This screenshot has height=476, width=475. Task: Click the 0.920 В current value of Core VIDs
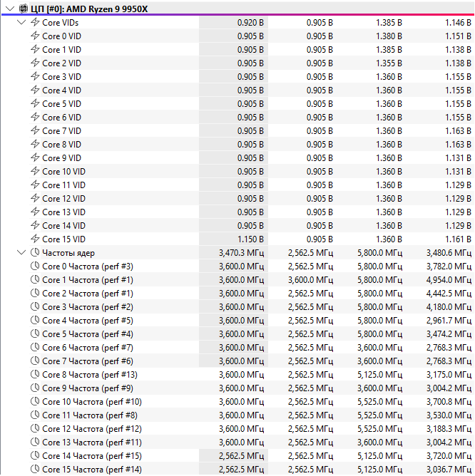[250, 23]
